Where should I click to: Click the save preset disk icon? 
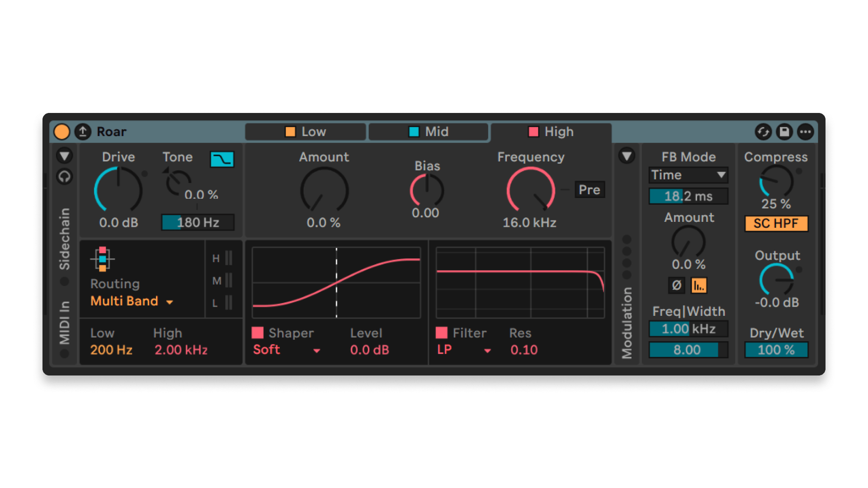(x=784, y=132)
